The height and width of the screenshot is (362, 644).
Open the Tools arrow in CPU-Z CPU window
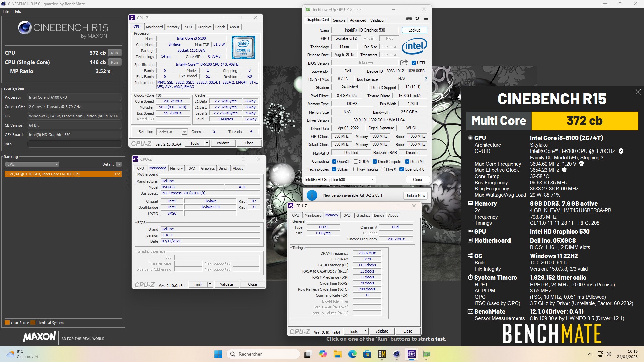point(207,143)
